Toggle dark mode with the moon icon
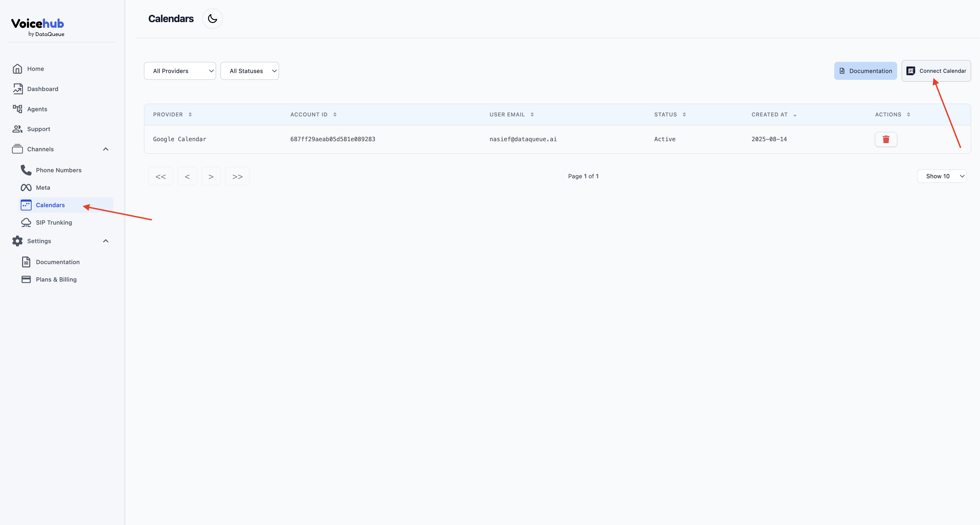This screenshot has height=525, width=980. point(212,19)
